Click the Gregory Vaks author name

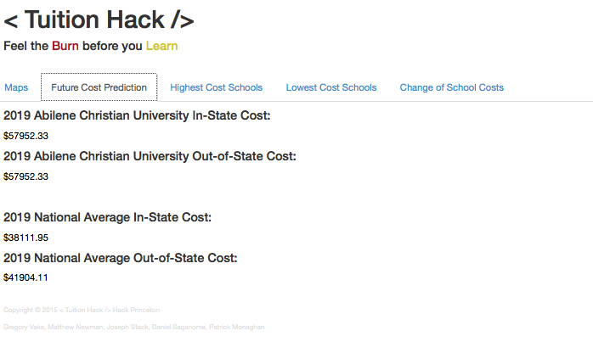pyautogui.click(x=24, y=327)
